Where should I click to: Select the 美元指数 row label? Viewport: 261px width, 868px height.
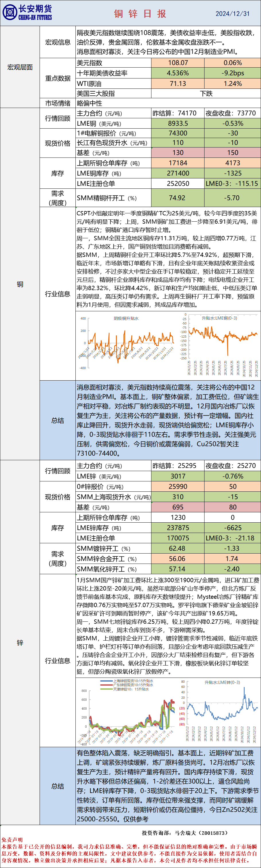pos(89,63)
